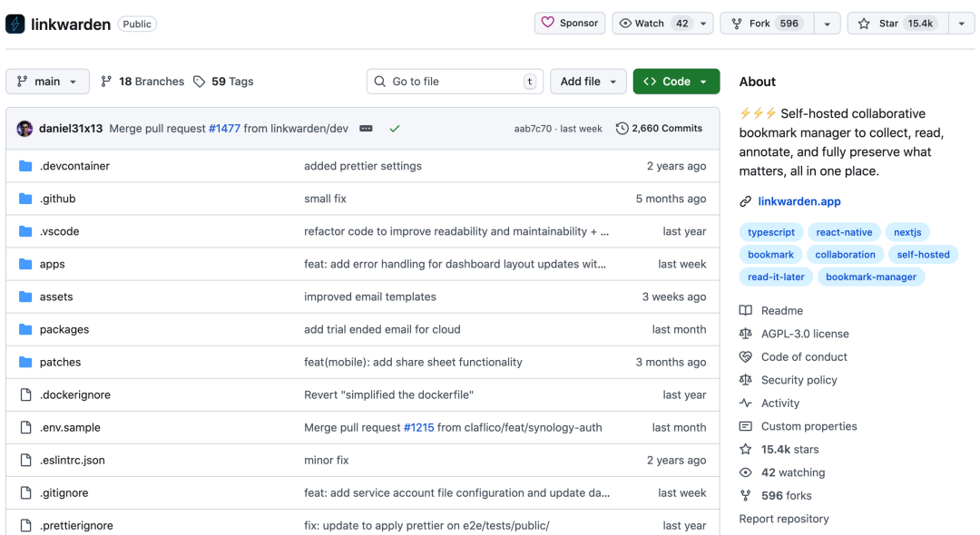Click the green checkmark commit status icon
The height and width of the screenshot is (535, 980).
pyautogui.click(x=395, y=129)
